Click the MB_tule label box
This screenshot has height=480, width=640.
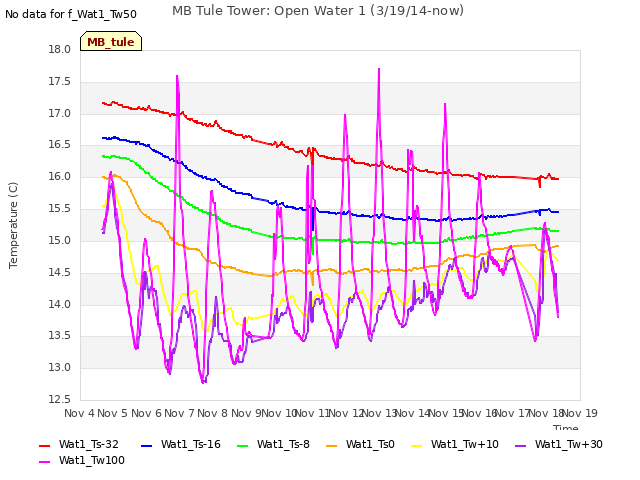tap(111, 42)
